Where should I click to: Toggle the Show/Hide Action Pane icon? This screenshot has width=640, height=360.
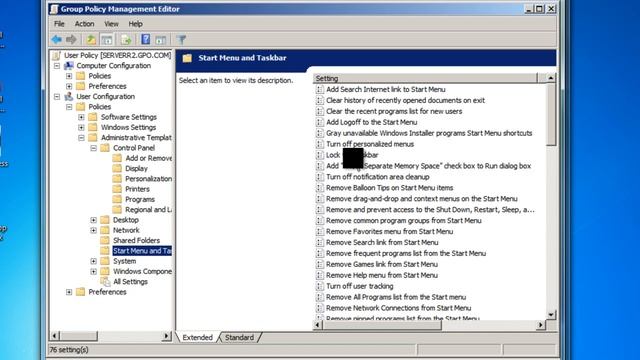point(161,40)
